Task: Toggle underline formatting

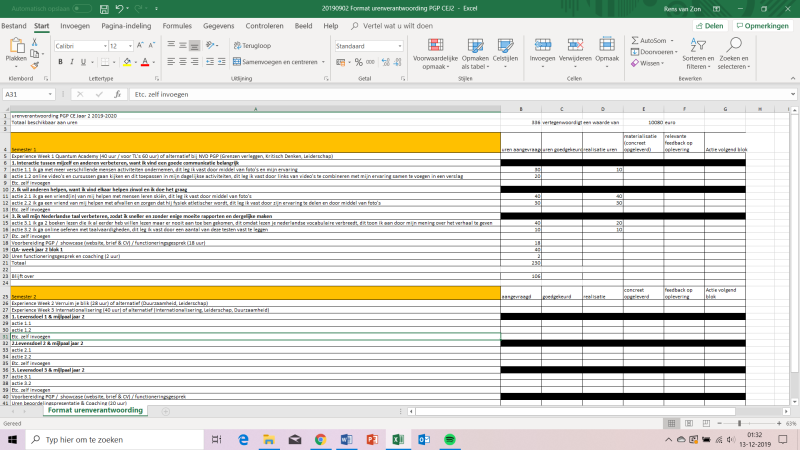Action: pos(83,62)
